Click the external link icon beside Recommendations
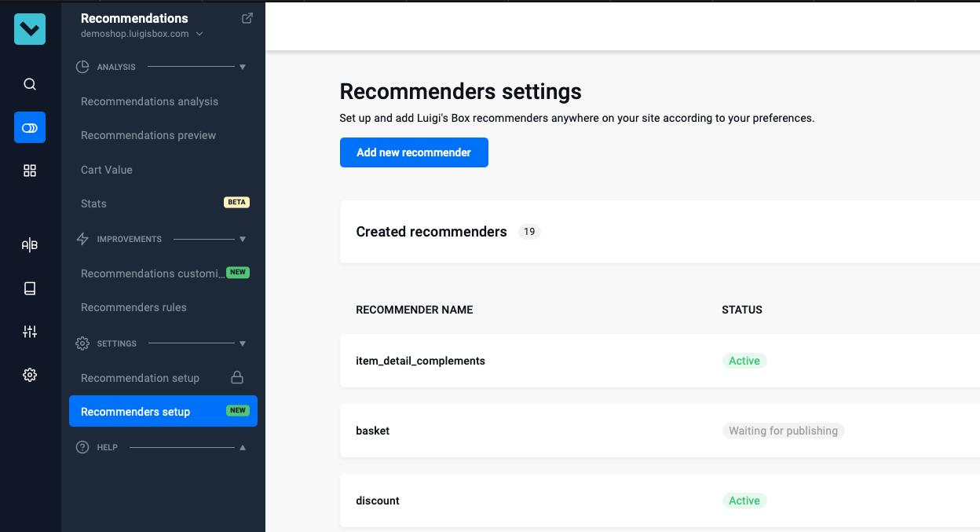The width and height of the screenshot is (980, 532). click(x=247, y=17)
